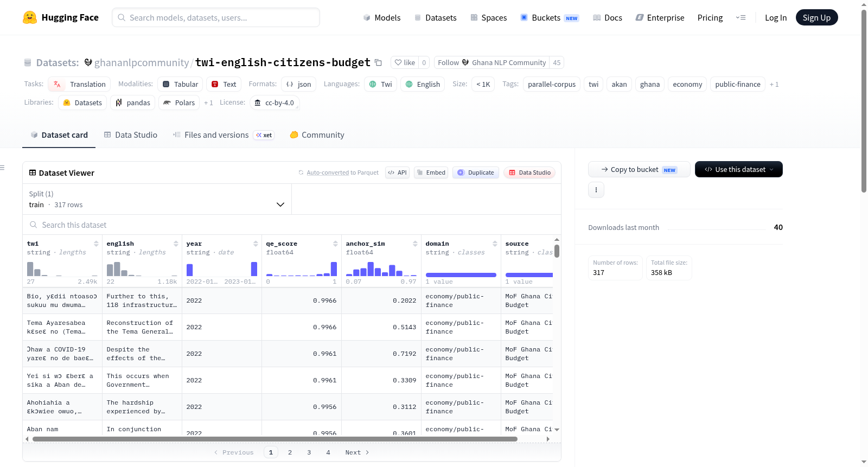Click the Dataset Viewer grid icon

(33, 172)
